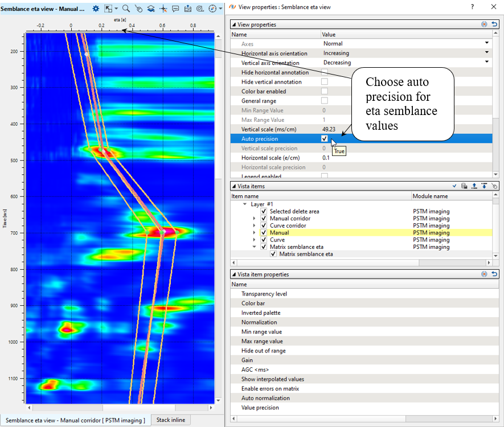
Task: Collapse the Layer #1 tree node
Action: click(x=245, y=204)
